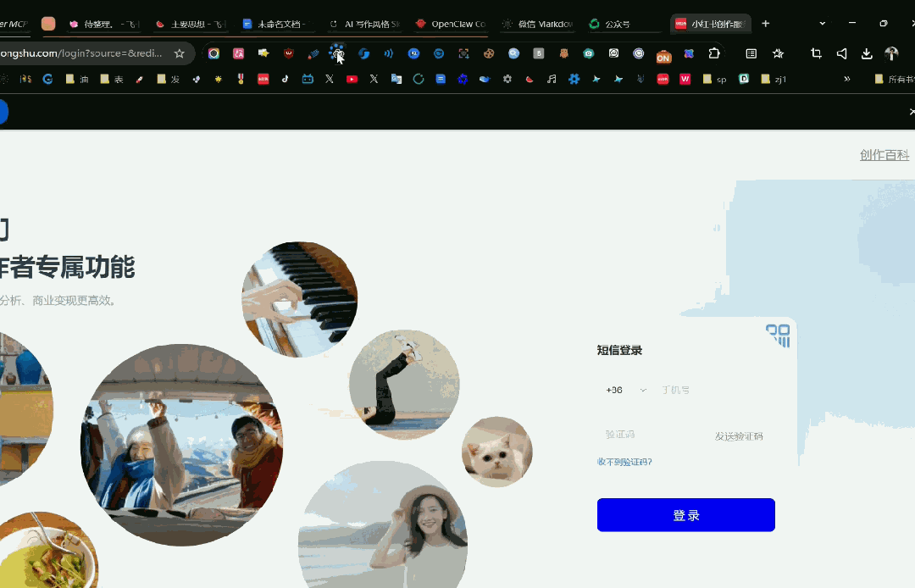Switch to the 未命名文档 tab
The height and width of the screenshot is (588, 915).
click(278, 24)
